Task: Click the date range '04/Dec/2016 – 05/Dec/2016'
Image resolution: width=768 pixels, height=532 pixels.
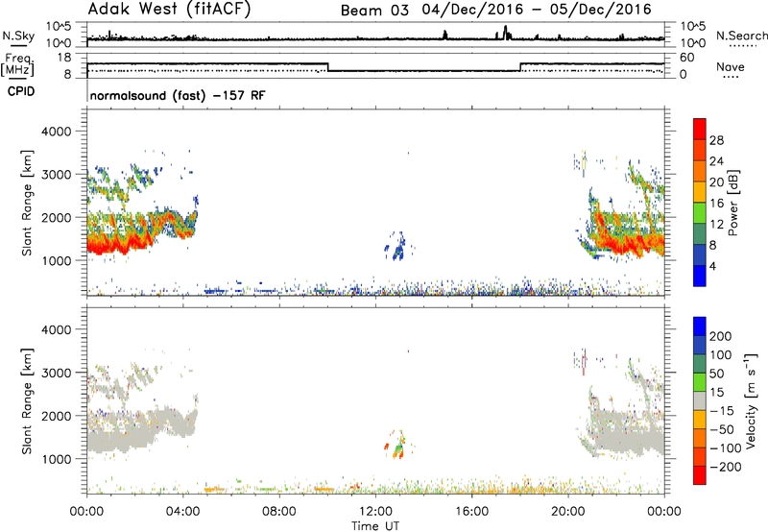Action: pyautogui.click(x=537, y=10)
